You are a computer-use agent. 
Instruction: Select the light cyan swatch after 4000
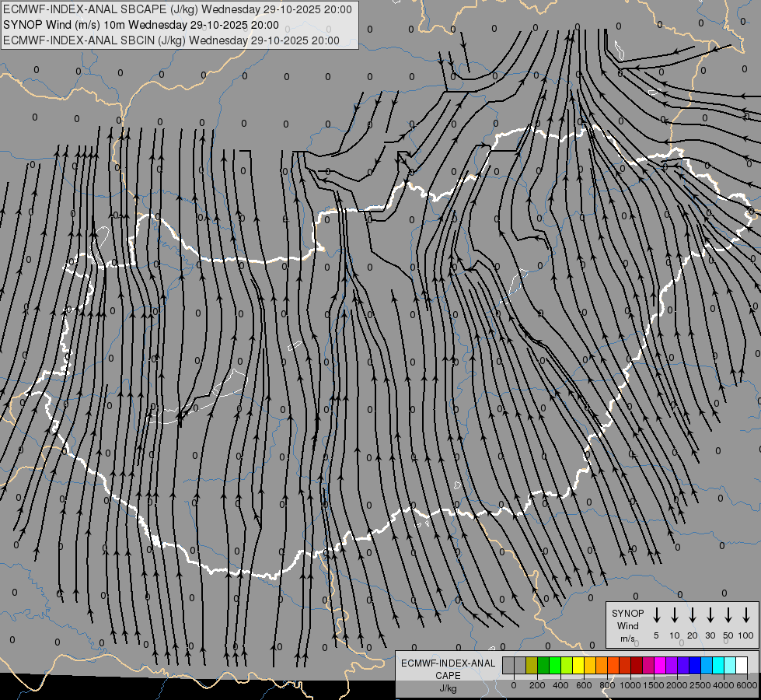730,665
